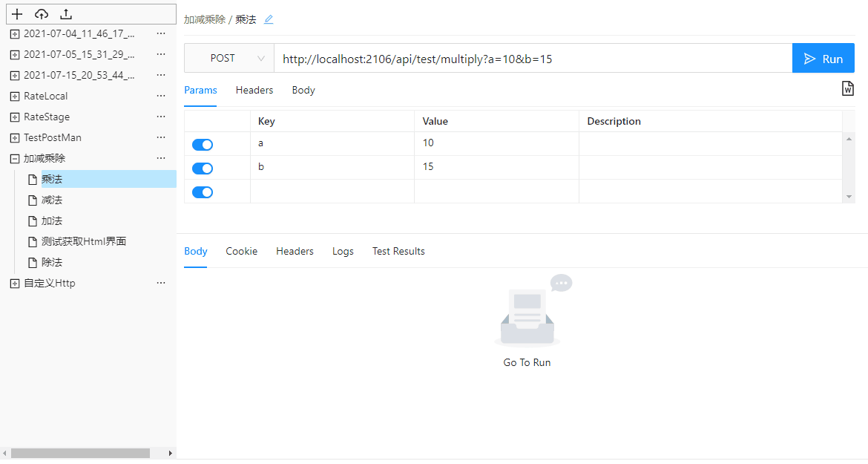The image size is (868, 464).
Task: Select the RateLocal collection icon
Action: click(13, 96)
